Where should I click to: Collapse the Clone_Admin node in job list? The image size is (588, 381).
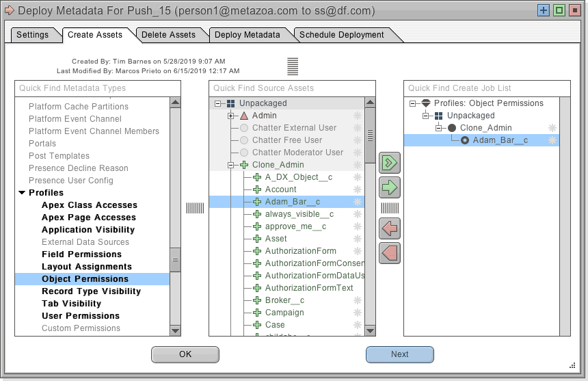438,128
